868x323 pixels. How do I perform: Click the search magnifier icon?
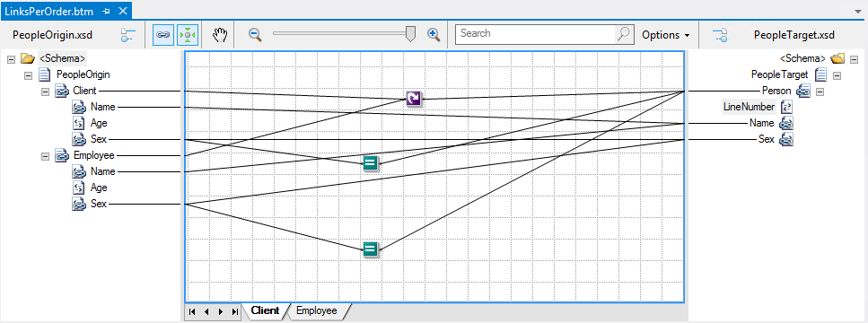pyautogui.click(x=624, y=34)
